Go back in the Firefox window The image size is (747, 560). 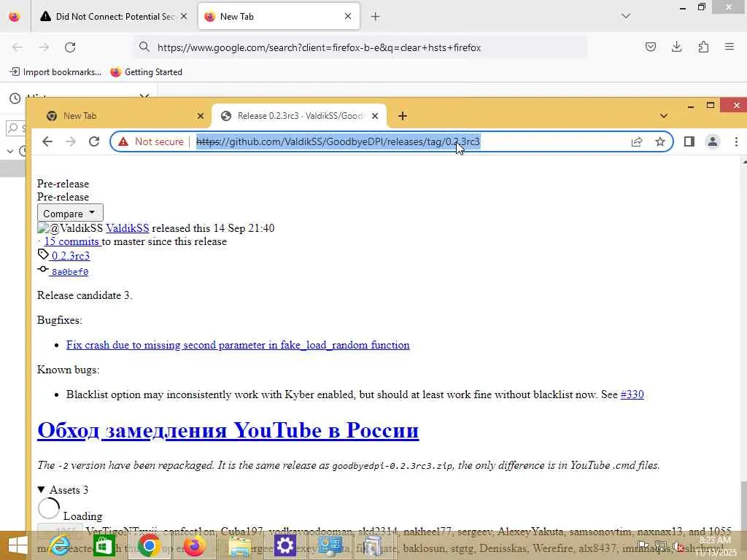pos(18,47)
